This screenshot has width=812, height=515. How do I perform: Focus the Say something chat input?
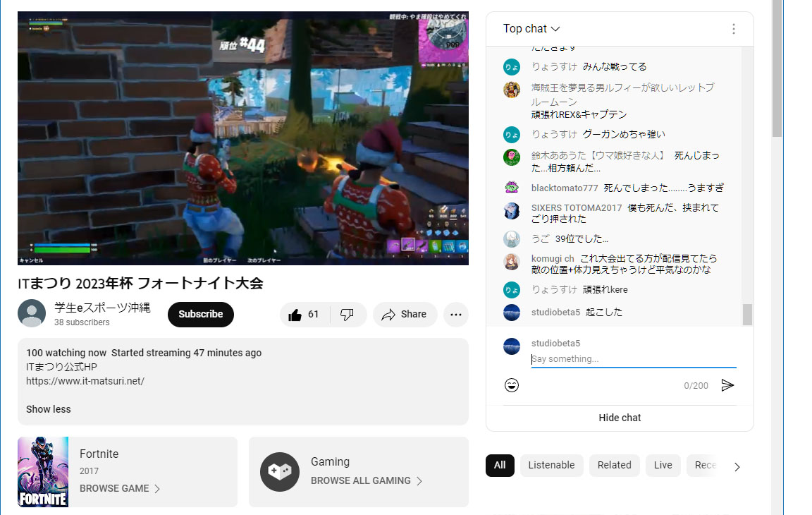pyautogui.click(x=634, y=359)
